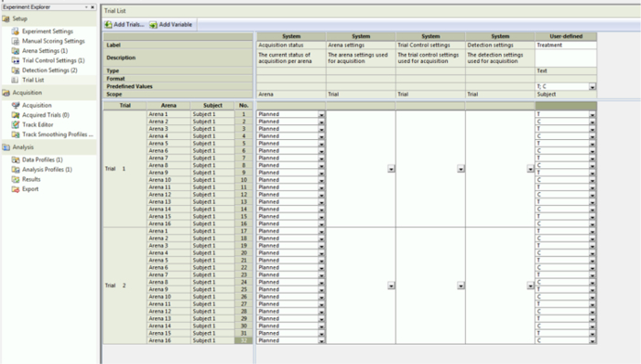Select the Trial 1 row group cell
641x364 pixels.
click(x=125, y=169)
